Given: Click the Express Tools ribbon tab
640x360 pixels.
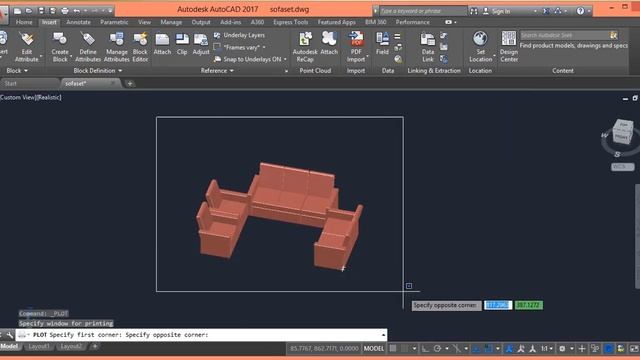Looking at the screenshot, I should tap(291, 22).
